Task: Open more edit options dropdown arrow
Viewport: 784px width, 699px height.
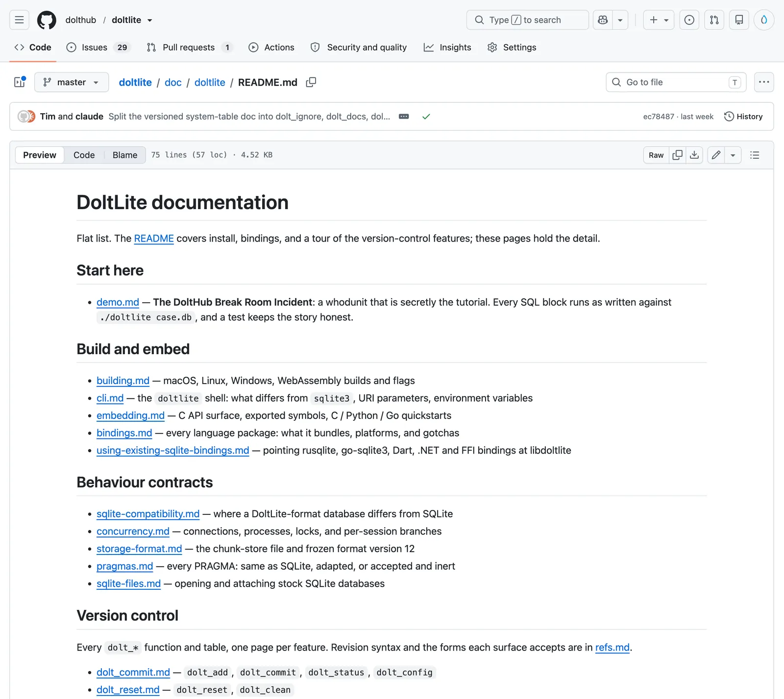Action: [733, 155]
